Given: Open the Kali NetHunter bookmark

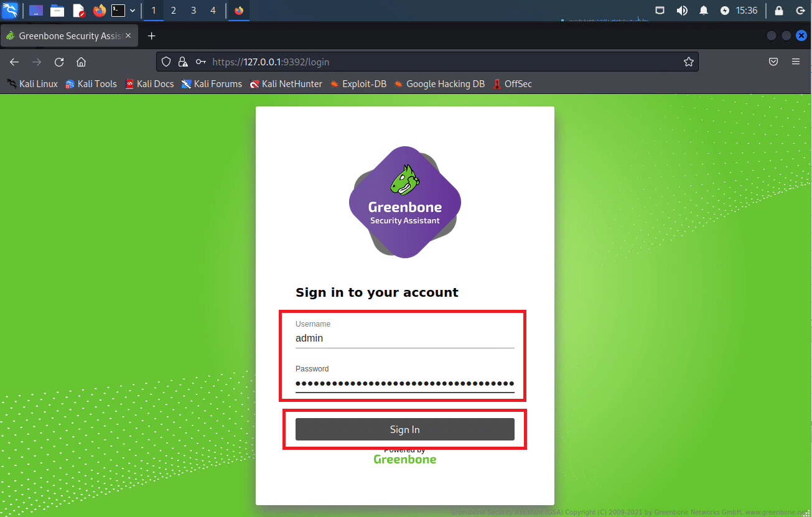Looking at the screenshot, I should pos(286,84).
